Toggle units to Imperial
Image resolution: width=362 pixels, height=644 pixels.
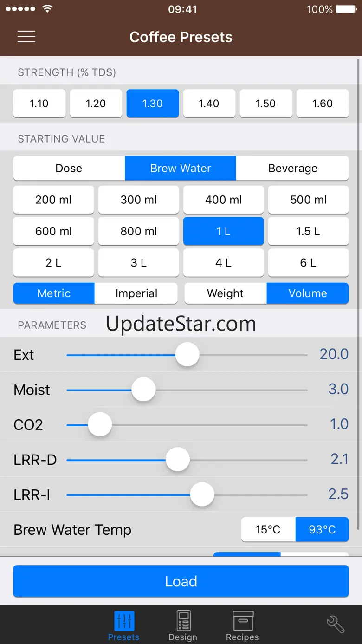tap(136, 293)
